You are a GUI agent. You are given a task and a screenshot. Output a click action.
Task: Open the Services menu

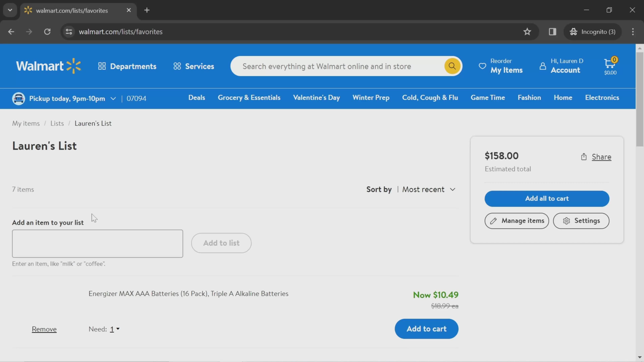pyautogui.click(x=194, y=66)
